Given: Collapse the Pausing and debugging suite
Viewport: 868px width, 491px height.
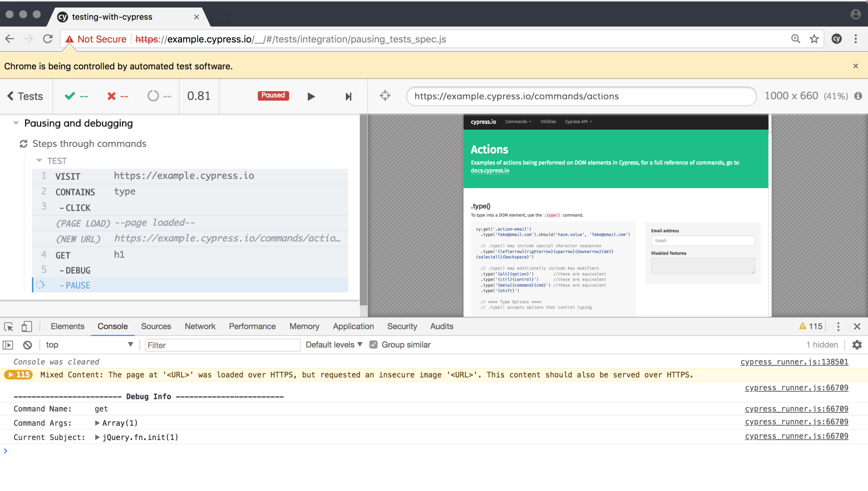Looking at the screenshot, I should tap(16, 123).
